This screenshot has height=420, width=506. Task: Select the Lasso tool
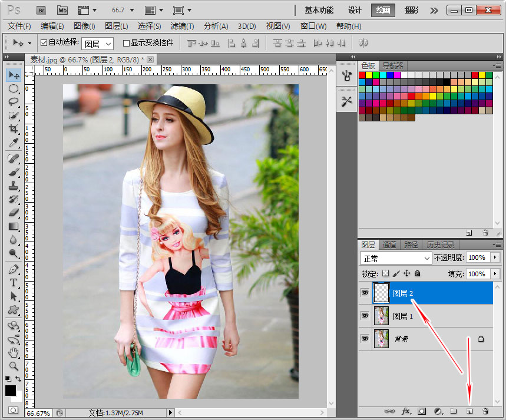click(14, 102)
